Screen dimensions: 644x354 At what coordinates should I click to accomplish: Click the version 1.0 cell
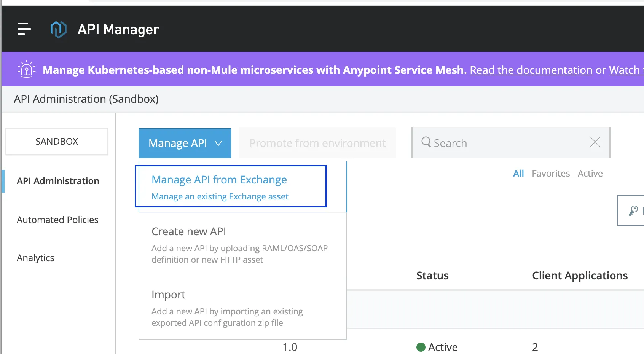tap(290, 347)
